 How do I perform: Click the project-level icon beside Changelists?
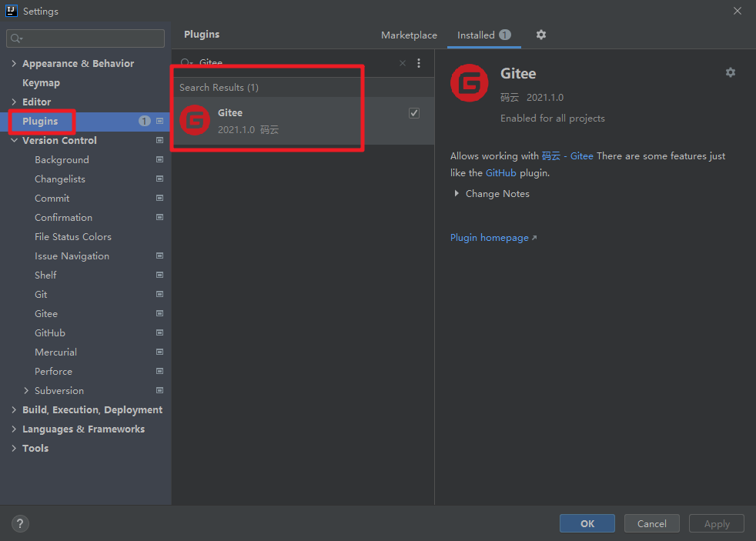159,179
